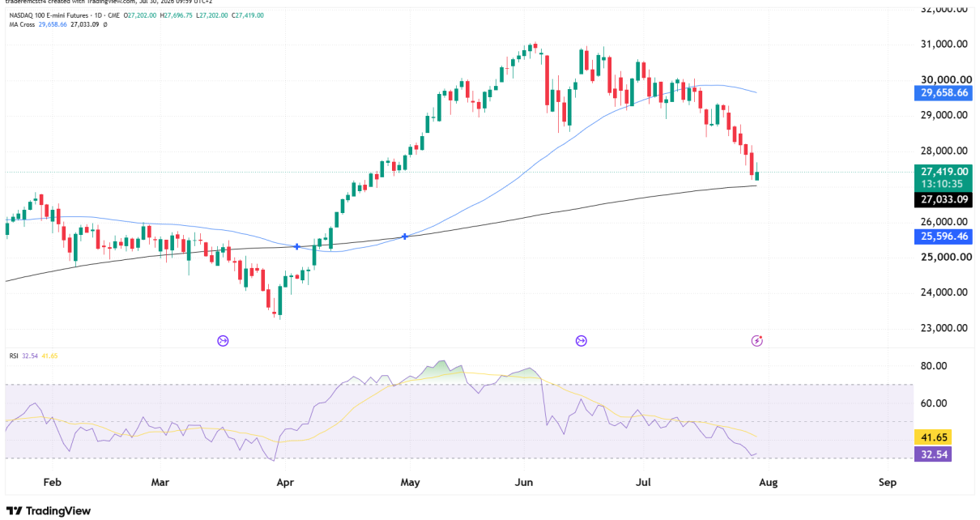
Task: Click the red lightning event icon near August
Action: click(756, 341)
